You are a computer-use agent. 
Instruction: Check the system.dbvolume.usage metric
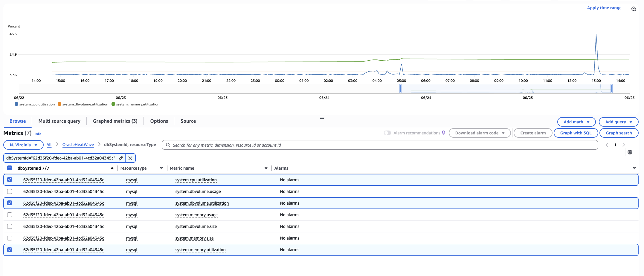click(10, 191)
